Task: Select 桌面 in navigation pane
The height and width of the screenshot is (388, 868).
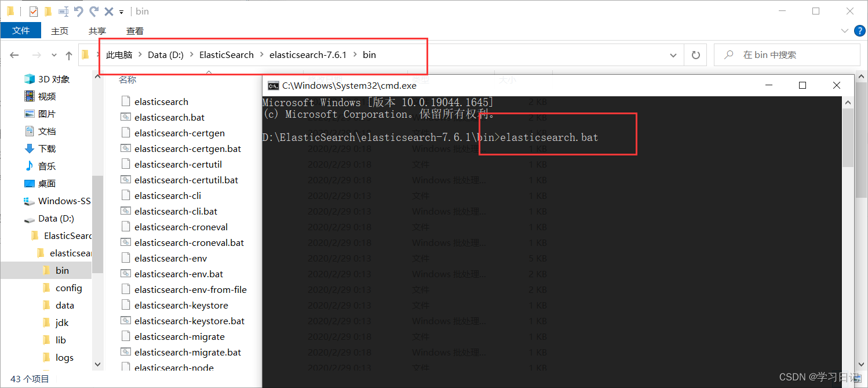Action: pos(40,183)
